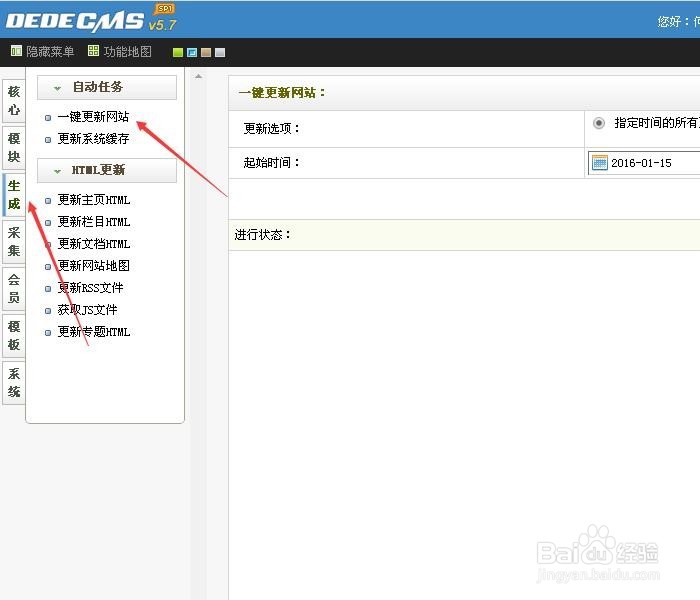This screenshot has height=600, width=700.
Task: Open 更新栏目HTML menu item
Action: pos(94,222)
